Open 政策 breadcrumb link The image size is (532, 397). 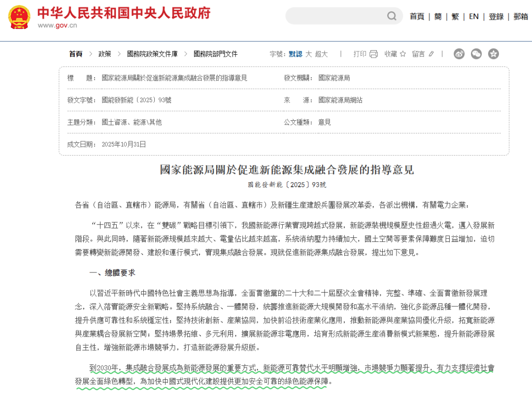[104, 54]
